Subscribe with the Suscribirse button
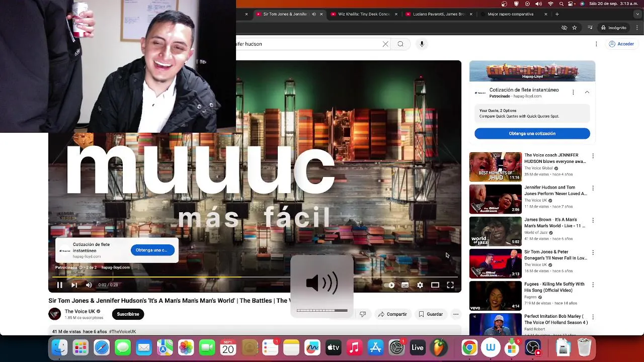 point(128,314)
